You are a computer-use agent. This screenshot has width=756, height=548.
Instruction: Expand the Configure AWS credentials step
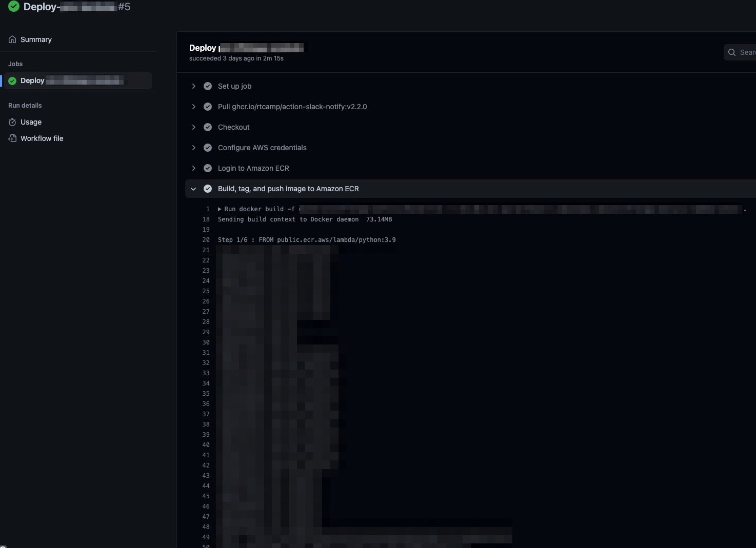193,148
